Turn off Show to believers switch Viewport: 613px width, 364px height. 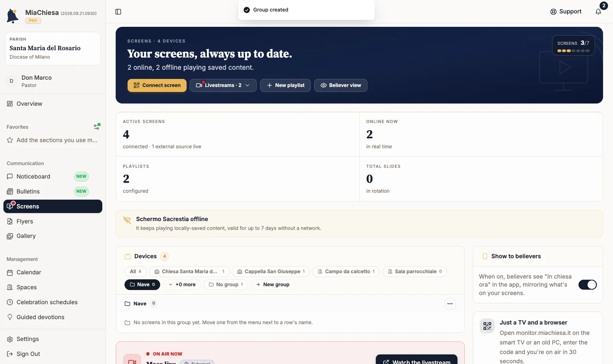(x=588, y=285)
